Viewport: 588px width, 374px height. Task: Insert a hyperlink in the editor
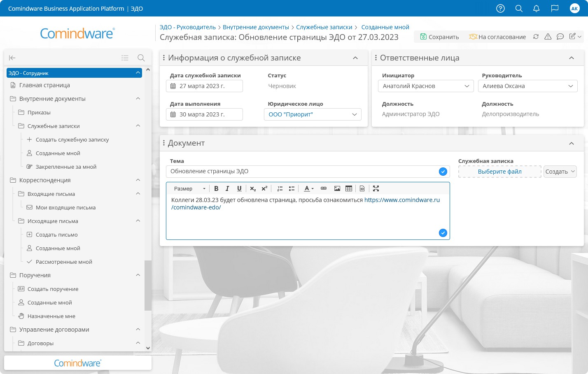click(x=324, y=188)
